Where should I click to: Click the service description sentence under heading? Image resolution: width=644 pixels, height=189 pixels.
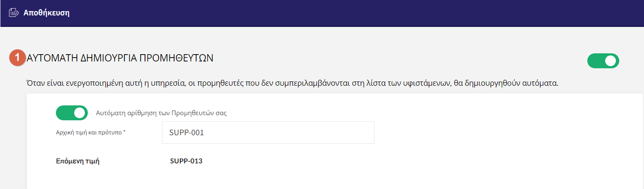point(292,83)
